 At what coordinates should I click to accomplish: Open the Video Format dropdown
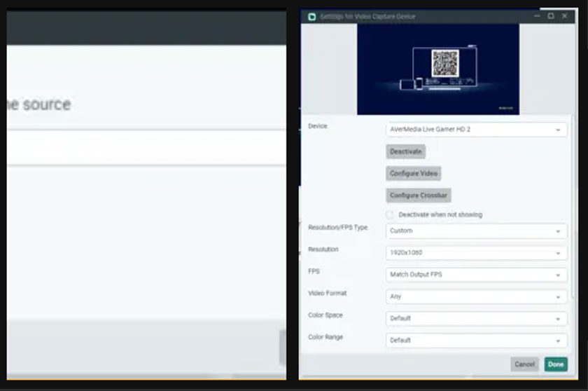(x=476, y=296)
